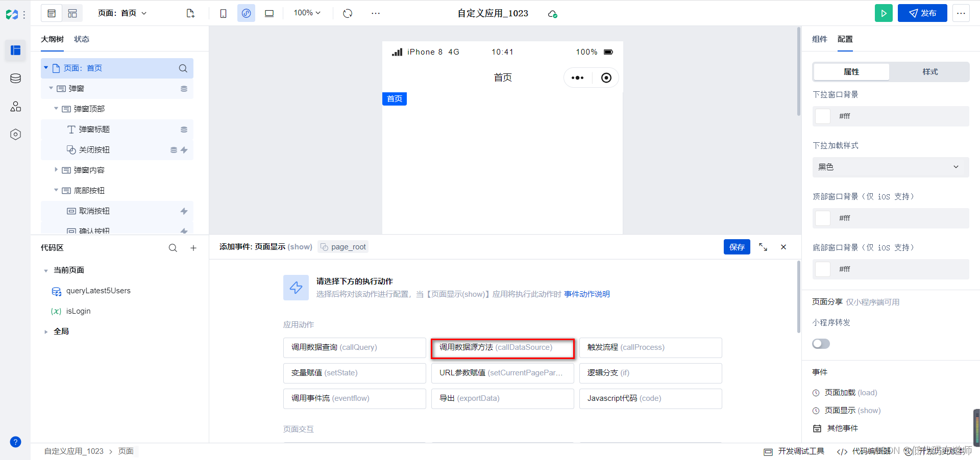Choose 调用数据查询 (callQuery) action

tap(355, 348)
